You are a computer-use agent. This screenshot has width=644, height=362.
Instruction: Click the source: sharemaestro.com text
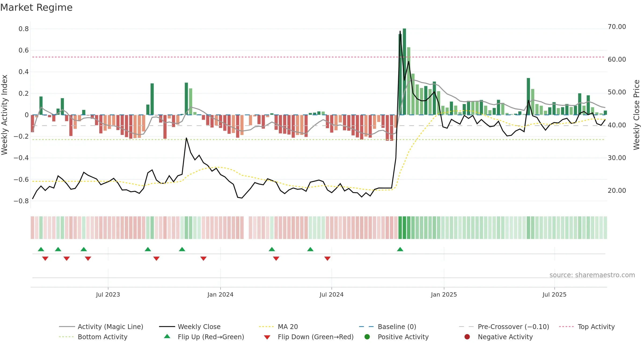click(592, 275)
